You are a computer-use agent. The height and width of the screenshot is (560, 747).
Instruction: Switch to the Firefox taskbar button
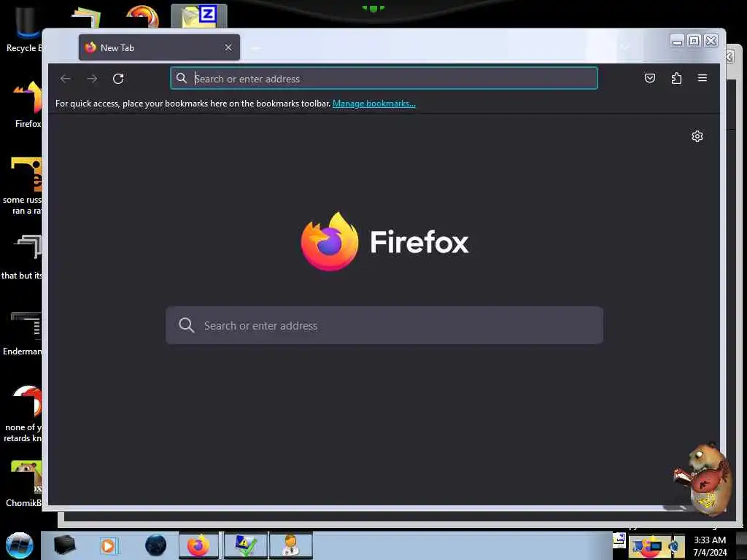pyautogui.click(x=198, y=545)
